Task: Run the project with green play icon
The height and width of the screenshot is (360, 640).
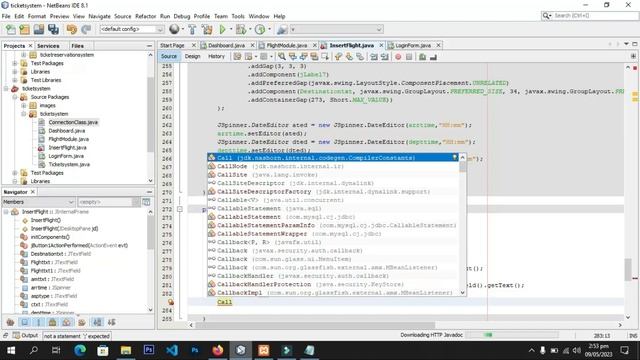Action: coord(222,29)
